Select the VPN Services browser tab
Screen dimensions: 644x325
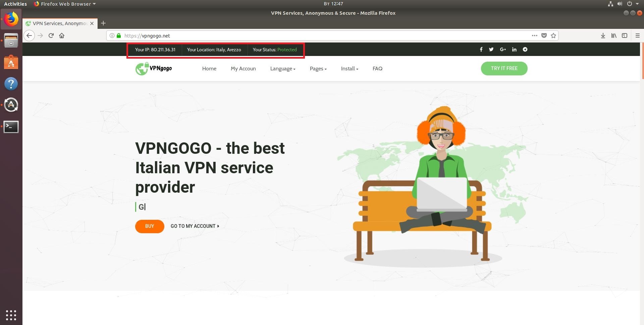(x=60, y=23)
